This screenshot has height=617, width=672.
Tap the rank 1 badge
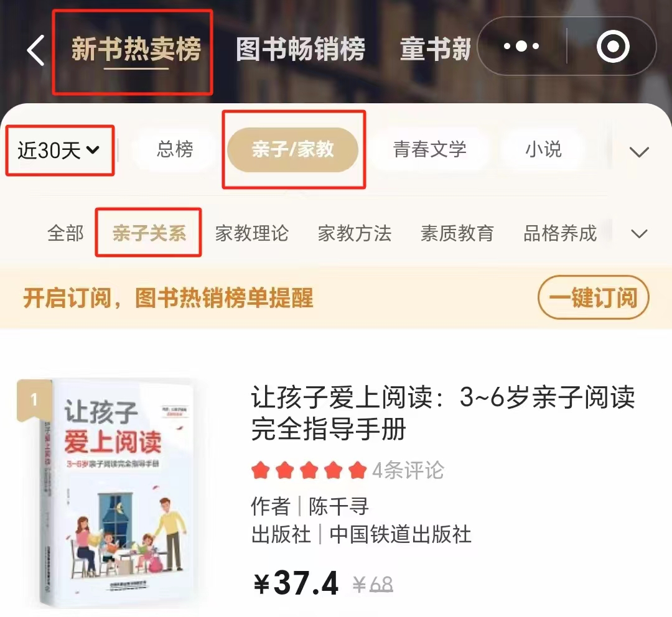(34, 400)
